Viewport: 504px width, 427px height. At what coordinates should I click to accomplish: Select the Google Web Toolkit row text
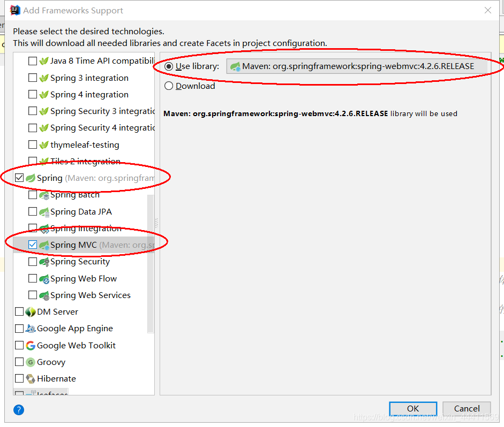(76, 346)
